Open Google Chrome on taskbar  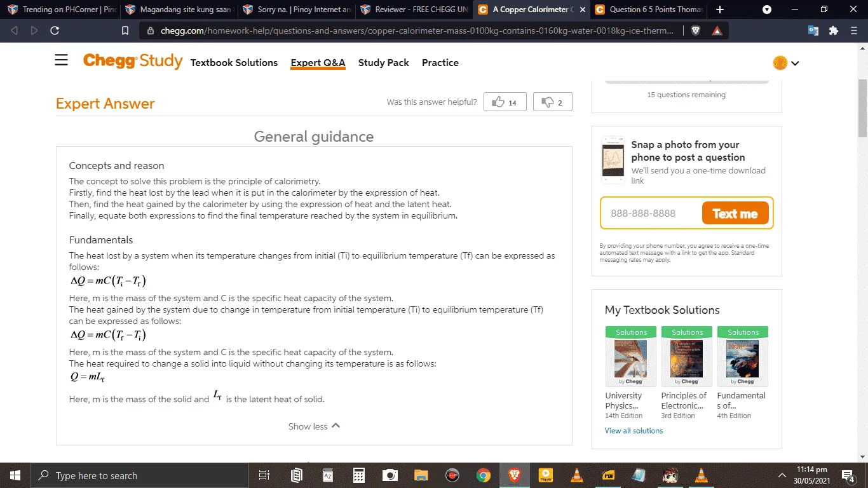484,475
